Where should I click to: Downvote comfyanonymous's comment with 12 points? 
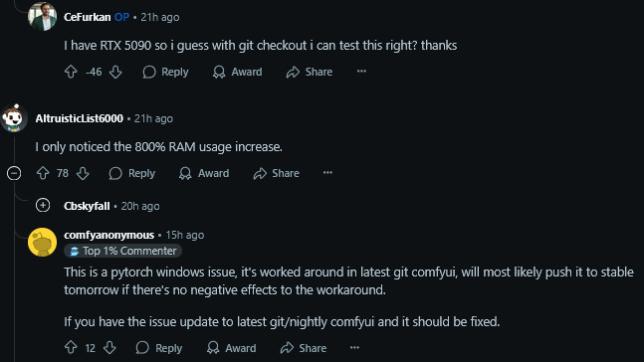(x=109, y=348)
